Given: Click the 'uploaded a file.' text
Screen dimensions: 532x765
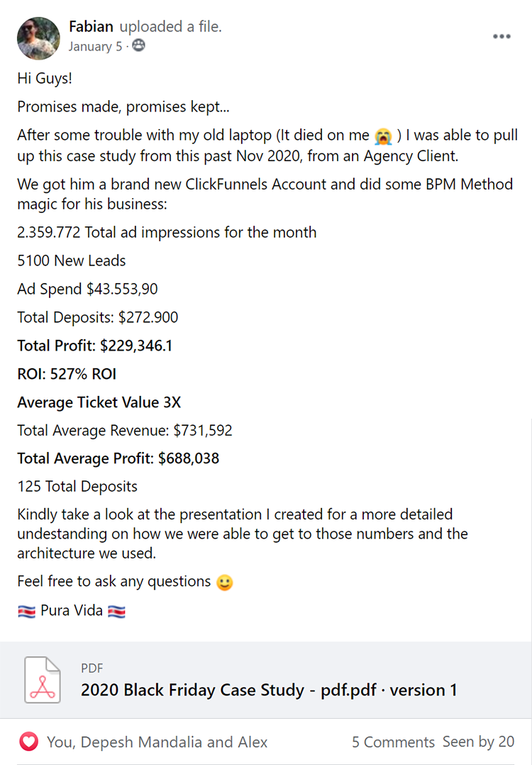Looking at the screenshot, I should (170, 27).
